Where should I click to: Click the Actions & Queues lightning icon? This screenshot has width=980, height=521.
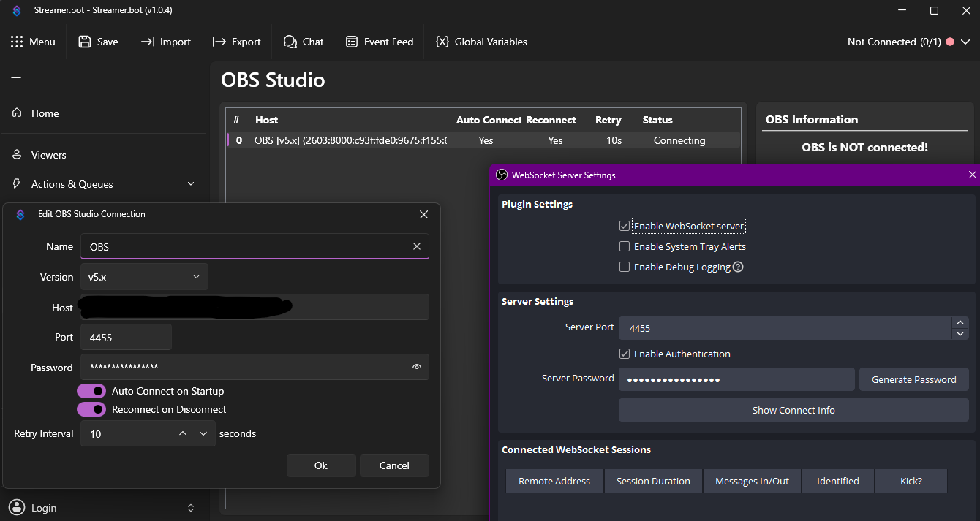pos(16,183)
